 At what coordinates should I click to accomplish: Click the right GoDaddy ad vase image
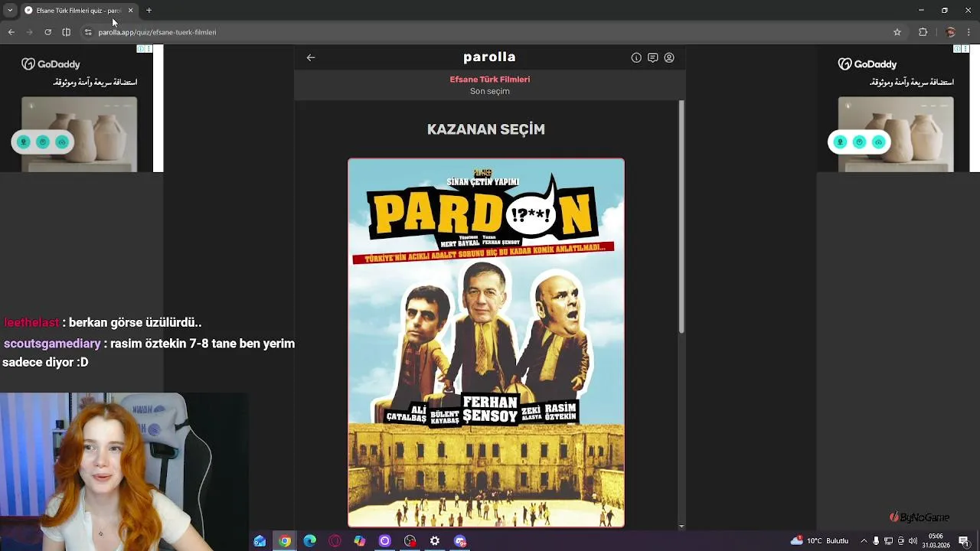(x=896, y=134)
